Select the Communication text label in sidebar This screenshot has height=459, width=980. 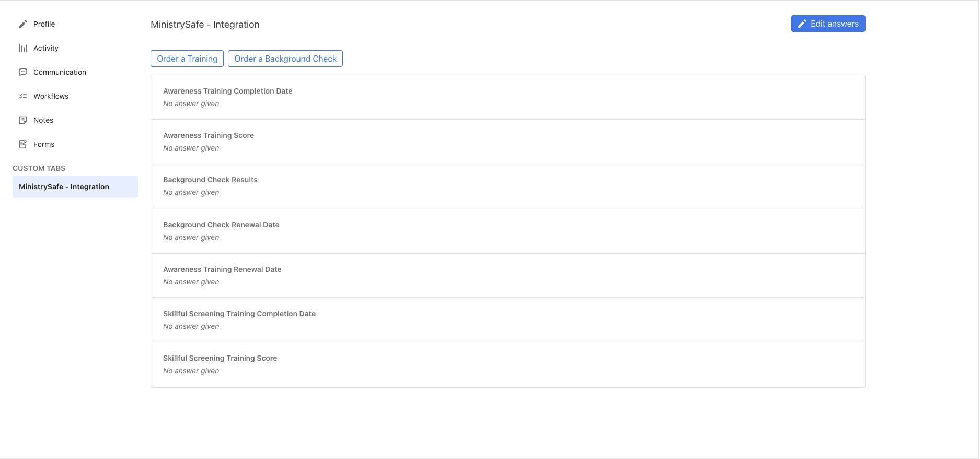tap(60, 72)
